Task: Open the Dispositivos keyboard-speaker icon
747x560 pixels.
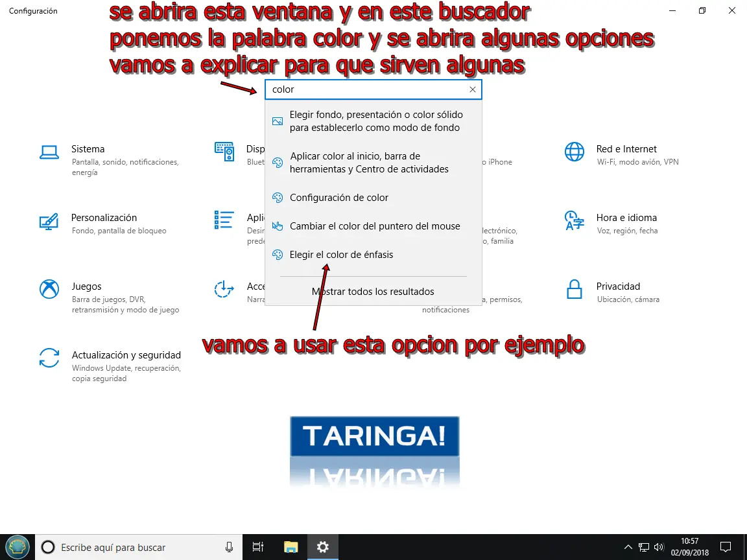Action: coord(224,152)
